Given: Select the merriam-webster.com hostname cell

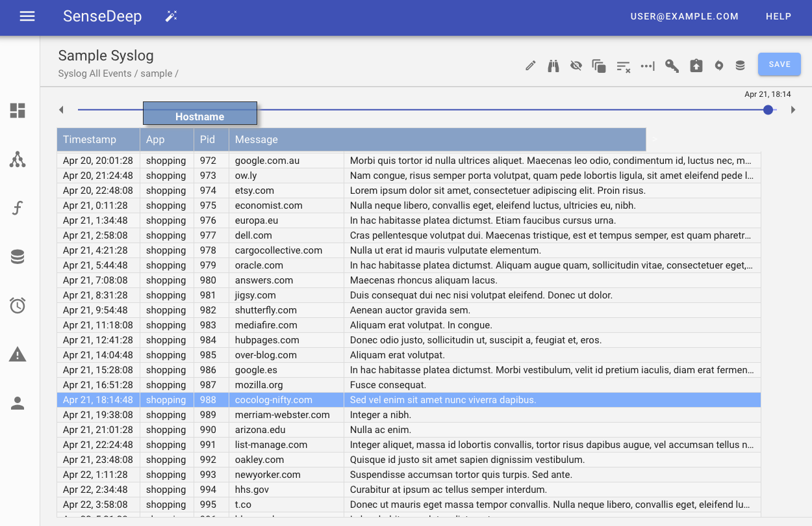Looking at the screenshot, I should (x=286, y=415).
